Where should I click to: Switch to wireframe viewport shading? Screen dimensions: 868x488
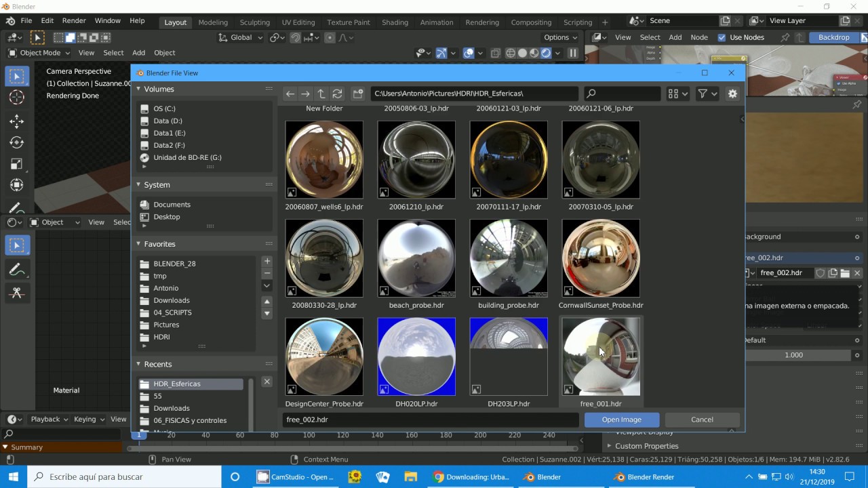click(x=510, y=53)
